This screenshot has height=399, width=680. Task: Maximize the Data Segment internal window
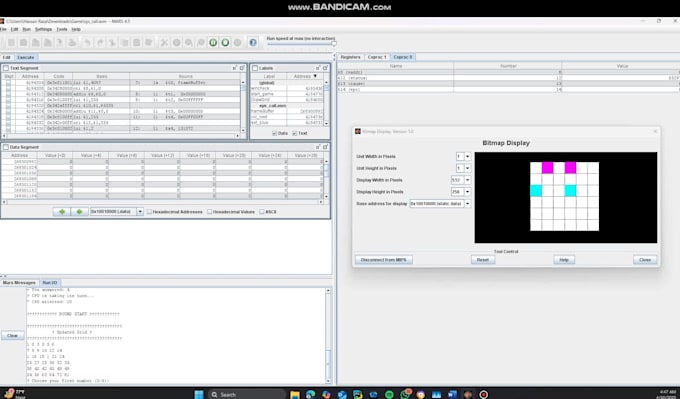[325, 147]
